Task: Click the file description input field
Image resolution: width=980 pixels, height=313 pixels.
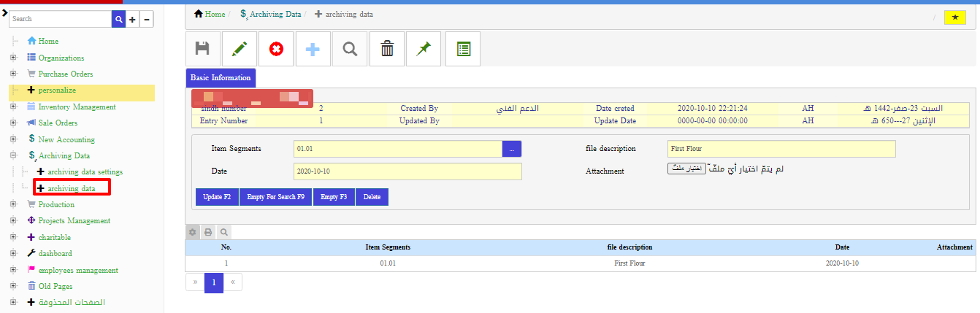Action: (781, 149)
